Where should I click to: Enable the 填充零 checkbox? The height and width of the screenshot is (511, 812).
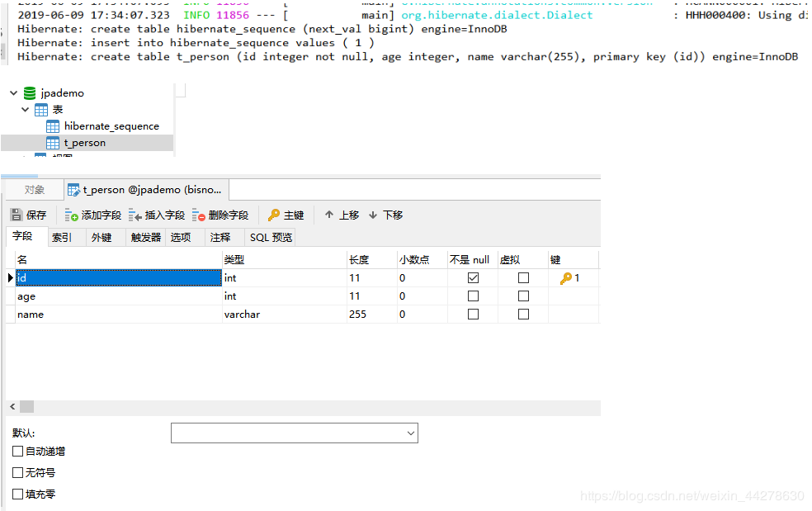(20, 494)
